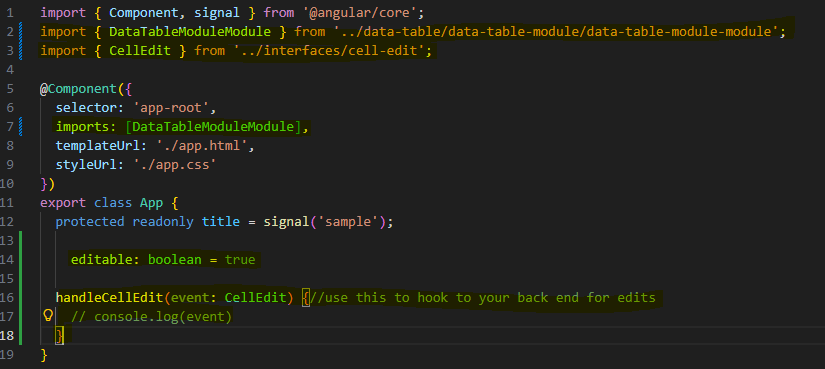The image size is (825, 369).
Task: Click the 'export' keyword on line 11
Action: point(63,203)
